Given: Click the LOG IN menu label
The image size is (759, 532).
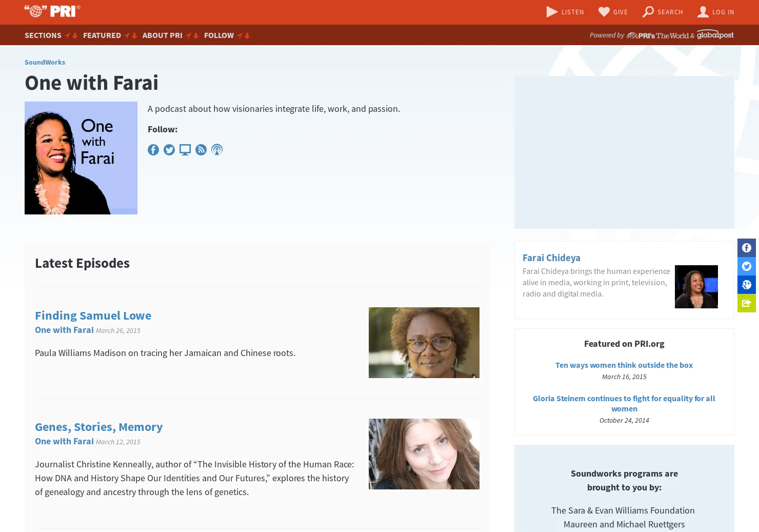Looking at the screenshot, I should pos(723,12).
